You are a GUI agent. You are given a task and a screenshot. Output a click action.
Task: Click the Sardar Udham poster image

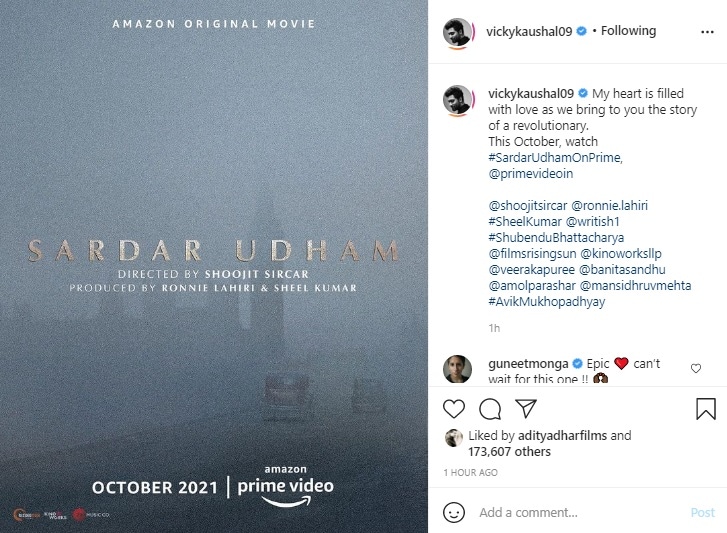point(214,266)
